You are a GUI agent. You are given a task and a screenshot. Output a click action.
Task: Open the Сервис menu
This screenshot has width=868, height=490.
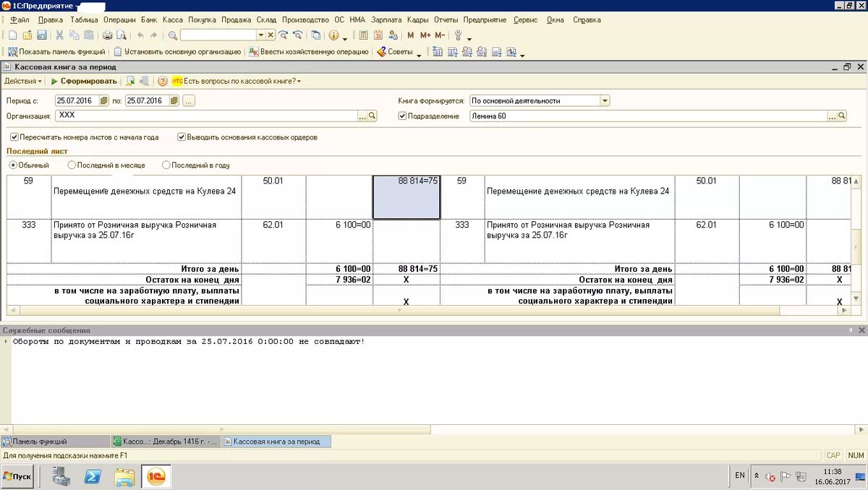click(x=526, y=20)
